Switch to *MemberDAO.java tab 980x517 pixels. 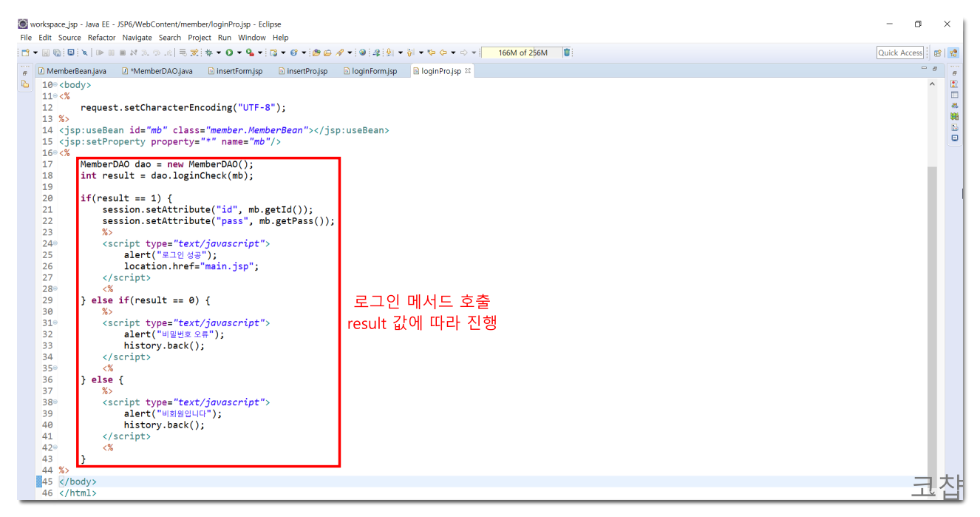157,71
